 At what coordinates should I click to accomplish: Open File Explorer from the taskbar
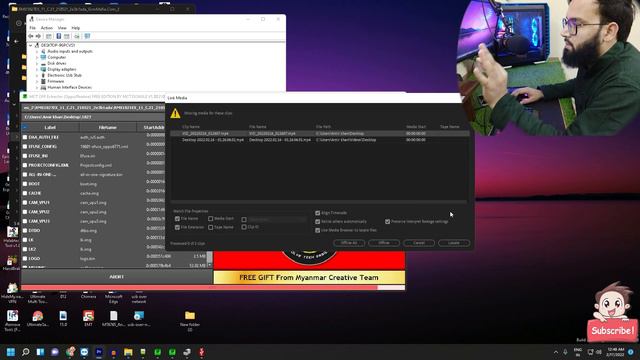click(128, 352)
